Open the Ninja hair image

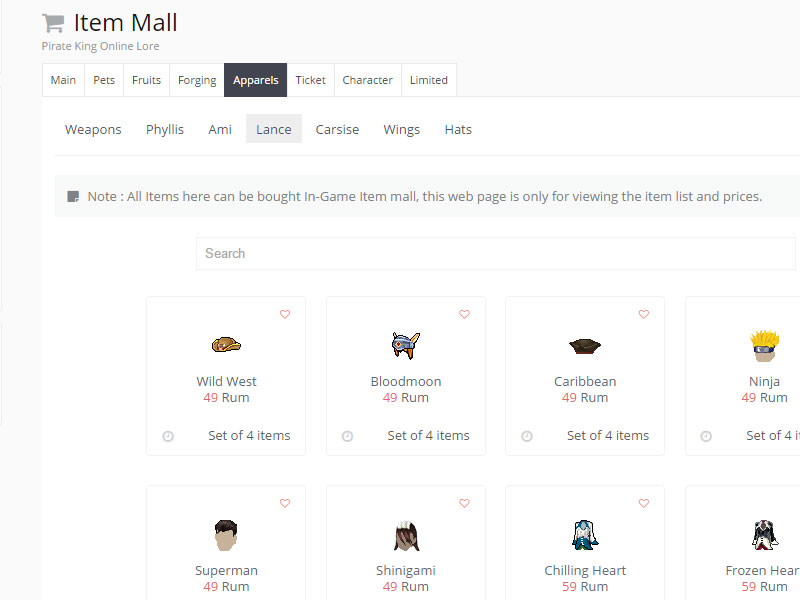pyautogui.click(x=764, y=346)
